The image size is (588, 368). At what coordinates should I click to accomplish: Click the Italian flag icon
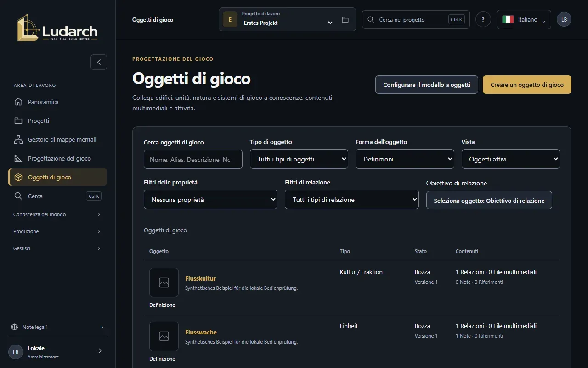pos(508,19)
